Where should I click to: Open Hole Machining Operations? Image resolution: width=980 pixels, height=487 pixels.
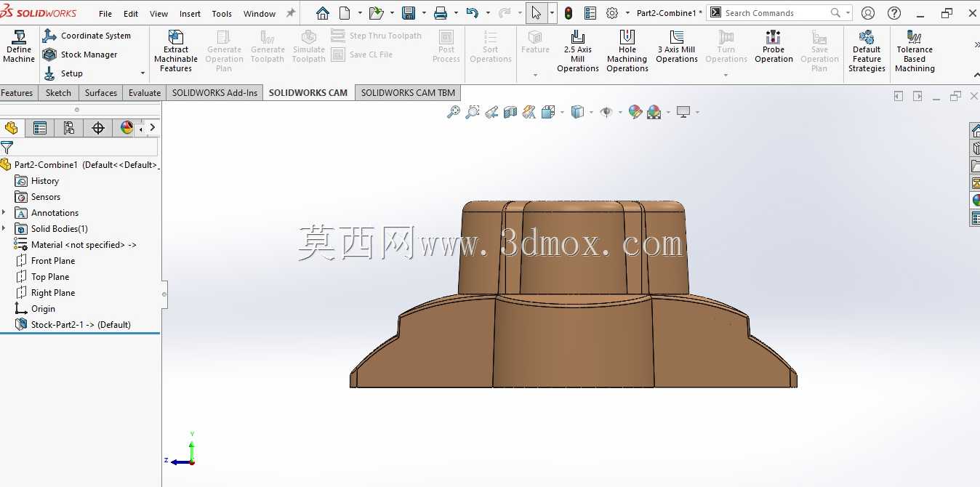coord(627,50)
